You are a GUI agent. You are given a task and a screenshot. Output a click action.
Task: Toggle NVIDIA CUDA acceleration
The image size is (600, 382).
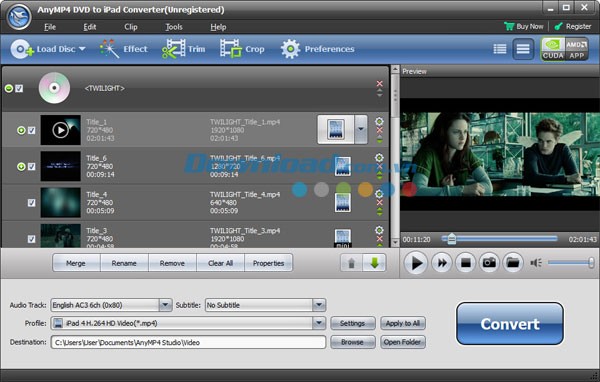point(553,49)
